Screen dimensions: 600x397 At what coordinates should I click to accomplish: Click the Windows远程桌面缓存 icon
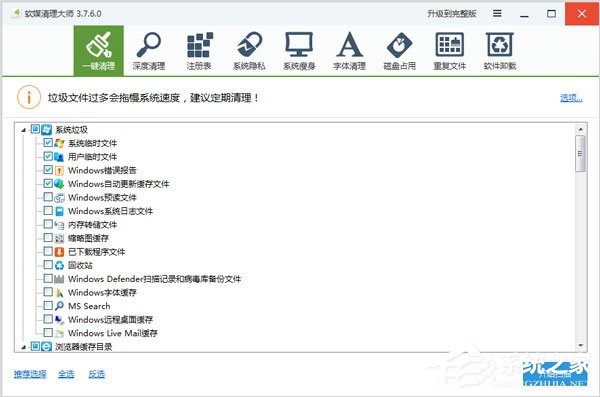(x=59, y=320)
